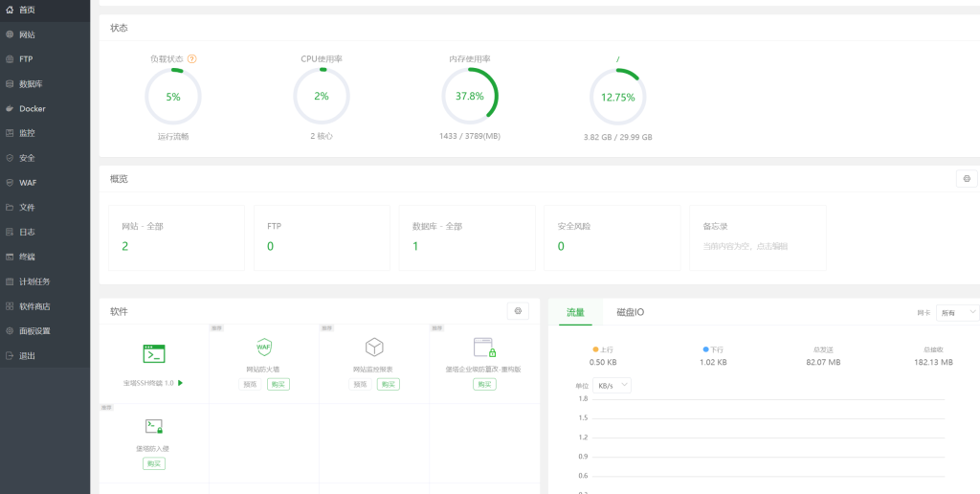This screenshot has height=494, width=980.
Task: Open the 单位 KB/s unit dropdown
Action: tap(612, 385)
